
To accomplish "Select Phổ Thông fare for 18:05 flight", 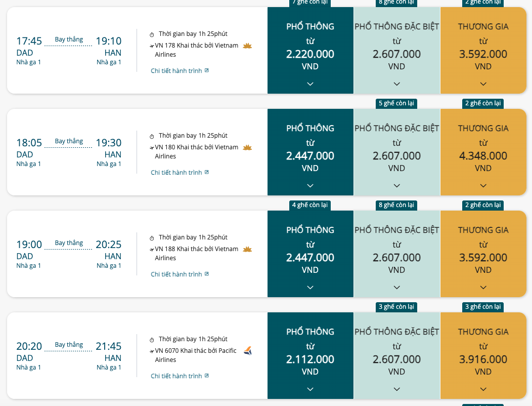I will (x=310, y=152).
